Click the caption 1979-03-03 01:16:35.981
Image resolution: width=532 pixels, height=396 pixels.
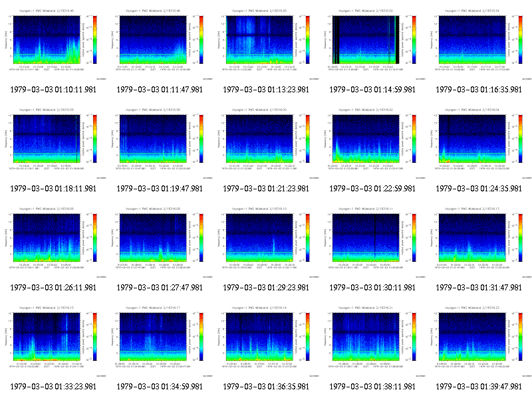pyautogui.click(x=479, y=90)
